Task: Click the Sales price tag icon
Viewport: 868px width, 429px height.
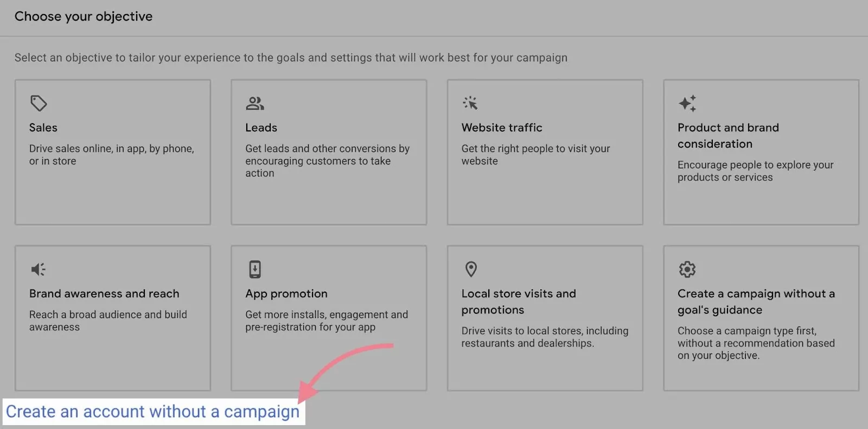Action: click(39, 103)
